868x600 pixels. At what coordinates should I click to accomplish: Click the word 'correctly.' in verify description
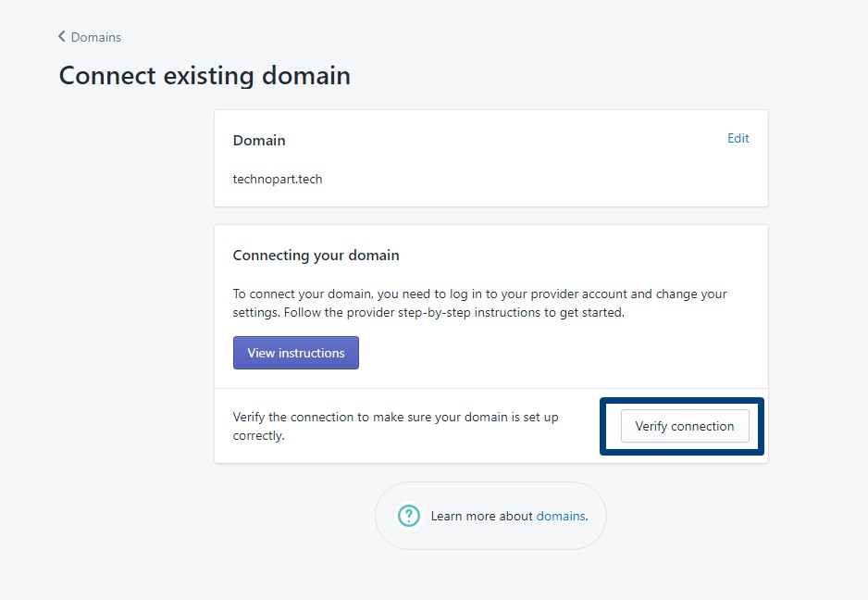point(258,435)
